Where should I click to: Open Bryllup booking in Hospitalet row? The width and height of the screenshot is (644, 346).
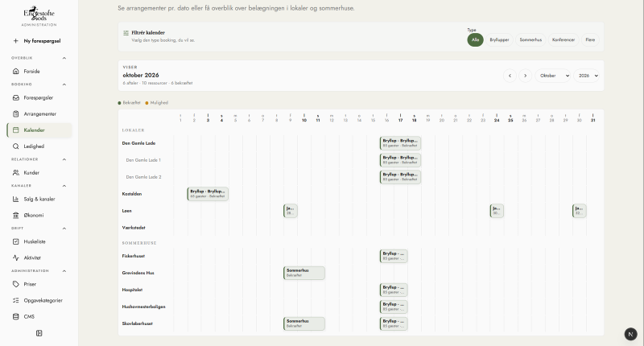[394, 290]
